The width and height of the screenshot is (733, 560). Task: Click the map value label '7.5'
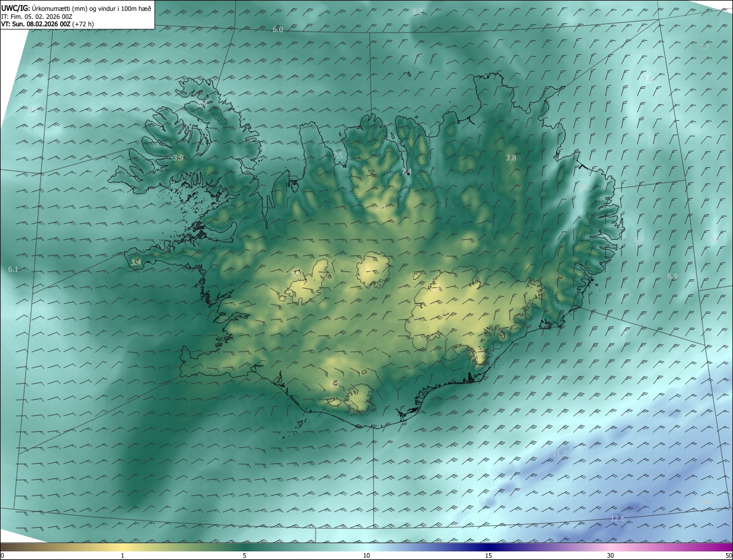[x=338, y=156]
